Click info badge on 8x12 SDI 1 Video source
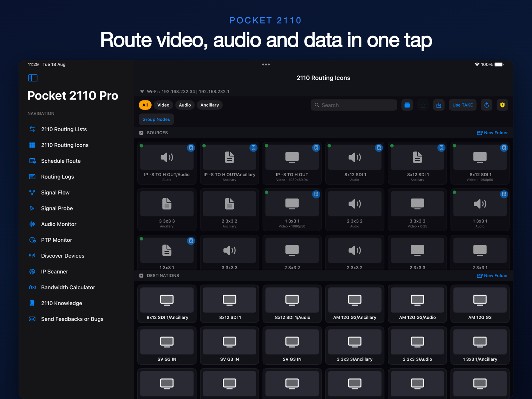 tap(504, 148)
